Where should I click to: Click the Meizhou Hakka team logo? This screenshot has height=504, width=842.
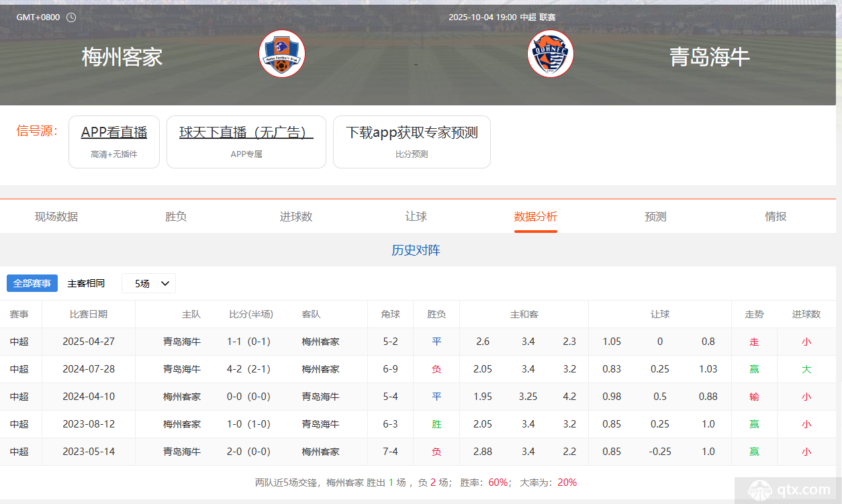[282, 54]
